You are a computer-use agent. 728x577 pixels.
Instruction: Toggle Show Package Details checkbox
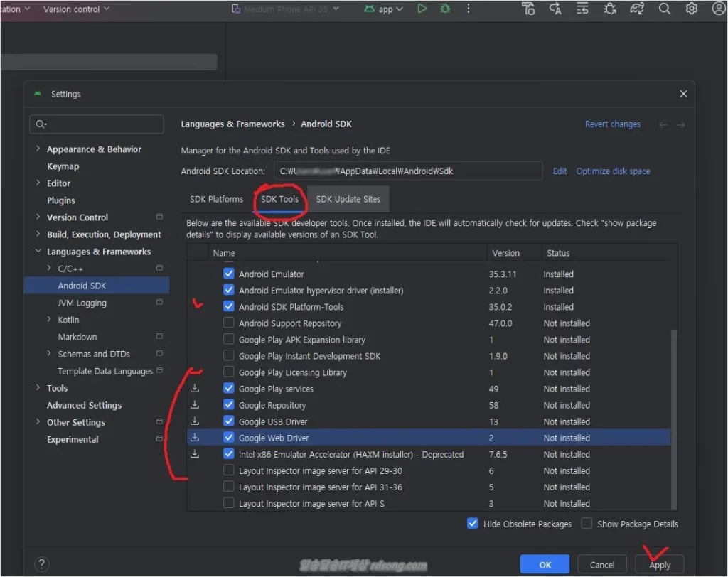(x=587, y=524)
